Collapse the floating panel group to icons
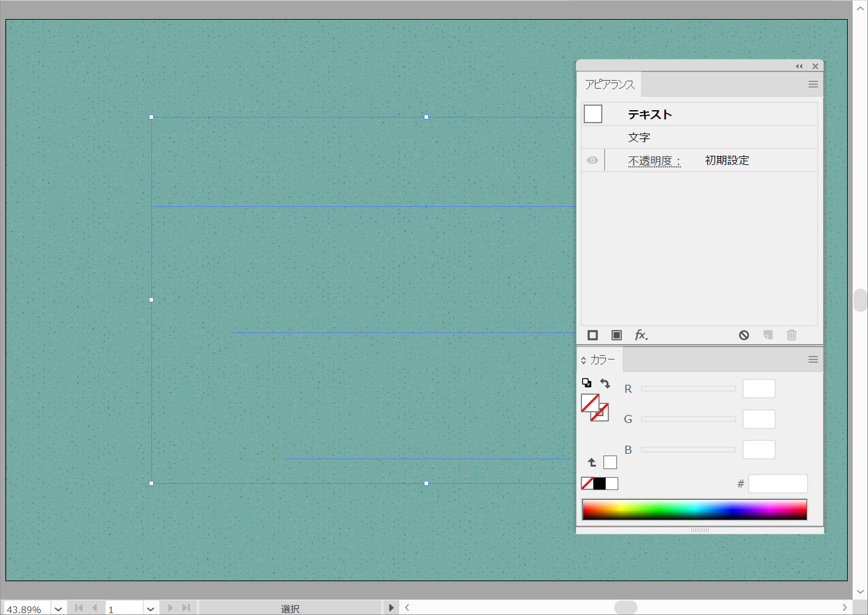 (799, 66)
